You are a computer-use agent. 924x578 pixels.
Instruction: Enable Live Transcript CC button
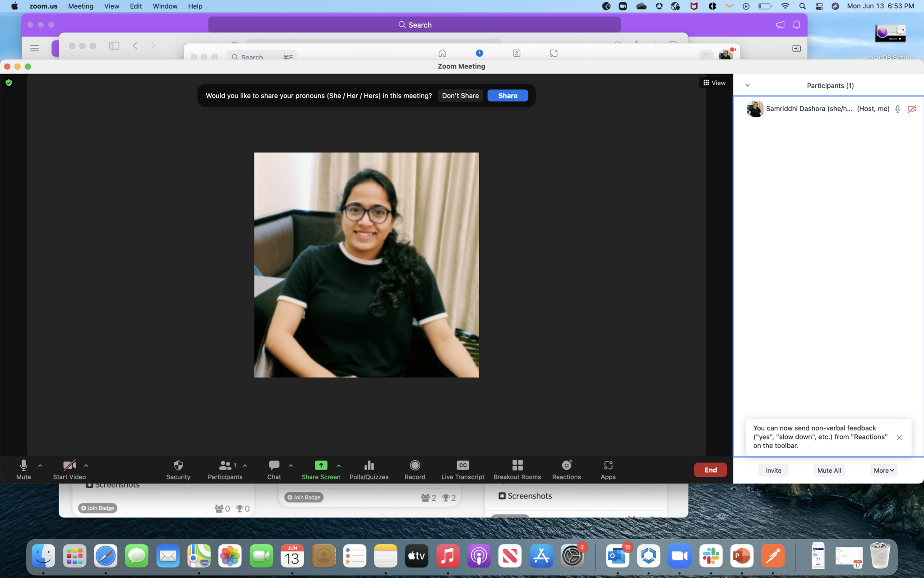coord(462,465)
